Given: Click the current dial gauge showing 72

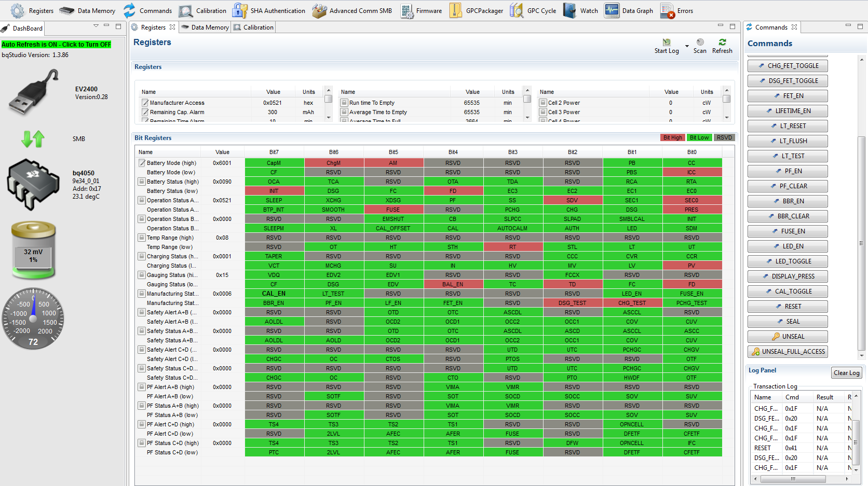Looking at the screenshot, I should coord(33,318).
